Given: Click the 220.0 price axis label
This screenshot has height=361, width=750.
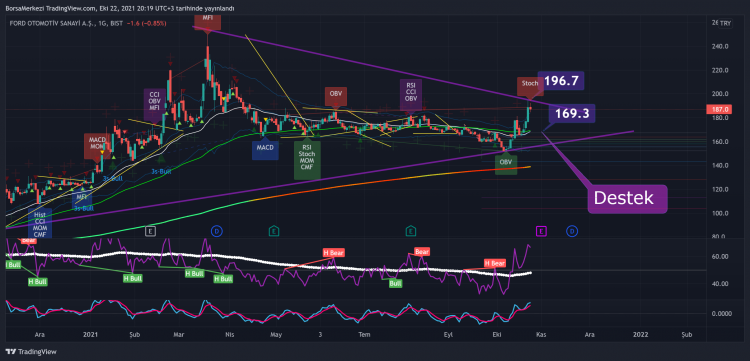Looking at the screenshot, I should pyautogui.click(x=719, y=70).
